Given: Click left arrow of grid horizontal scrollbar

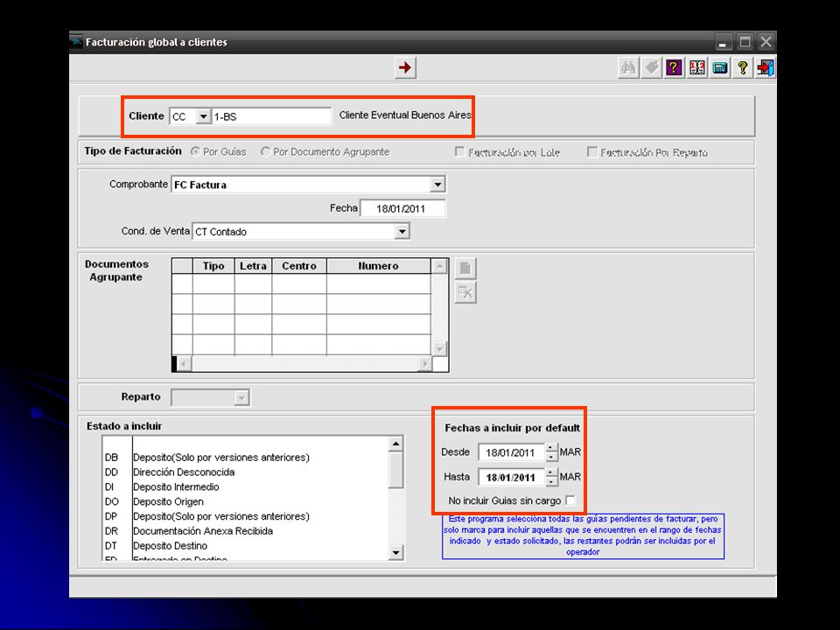Looking at the screenshot, I should 184,364.
